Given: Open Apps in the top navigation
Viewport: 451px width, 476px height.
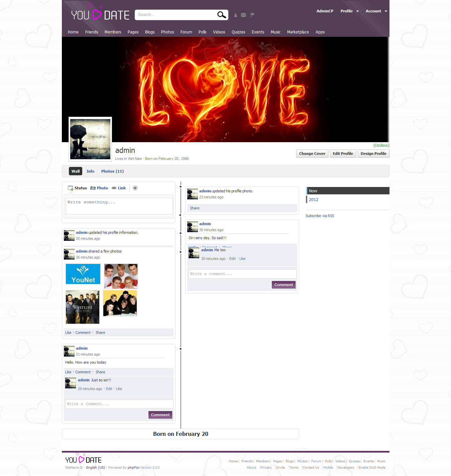Looking at the screenshot, I should 320,32.
